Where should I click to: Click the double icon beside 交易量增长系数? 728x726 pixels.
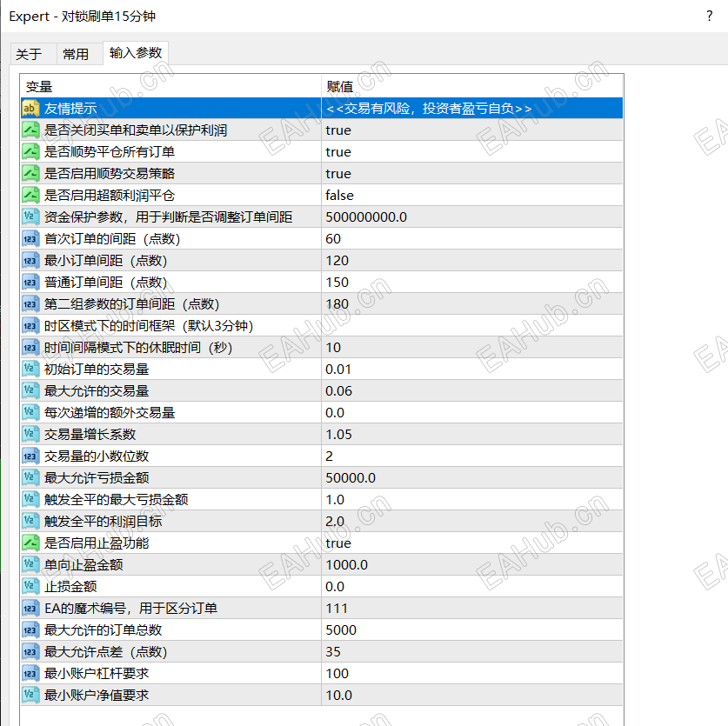click(x=30, y=435)
